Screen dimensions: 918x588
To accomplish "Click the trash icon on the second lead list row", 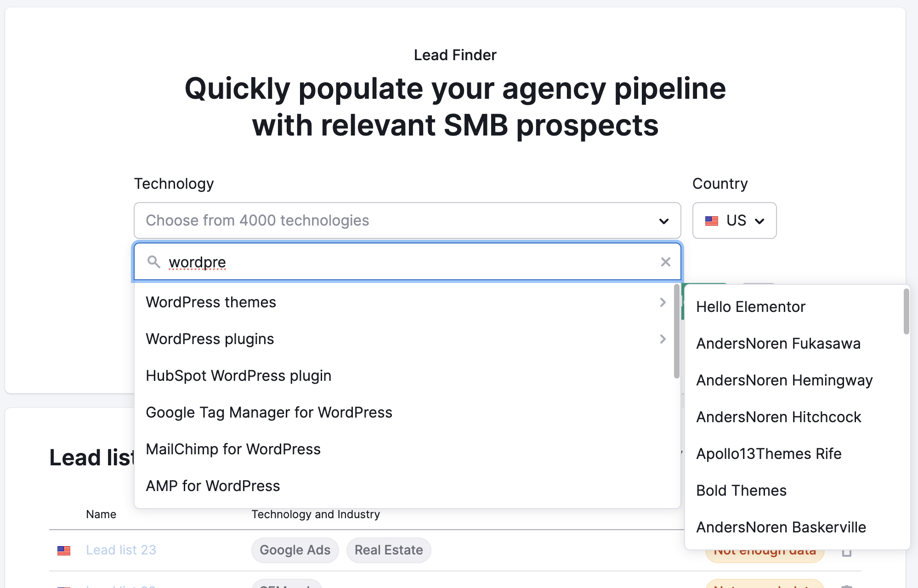I will pos(848,586).
